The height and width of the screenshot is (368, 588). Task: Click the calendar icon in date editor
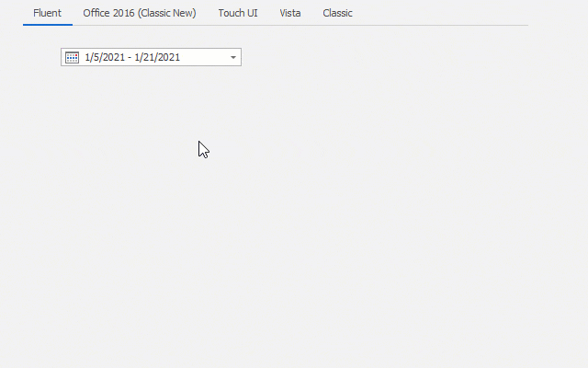72,57
